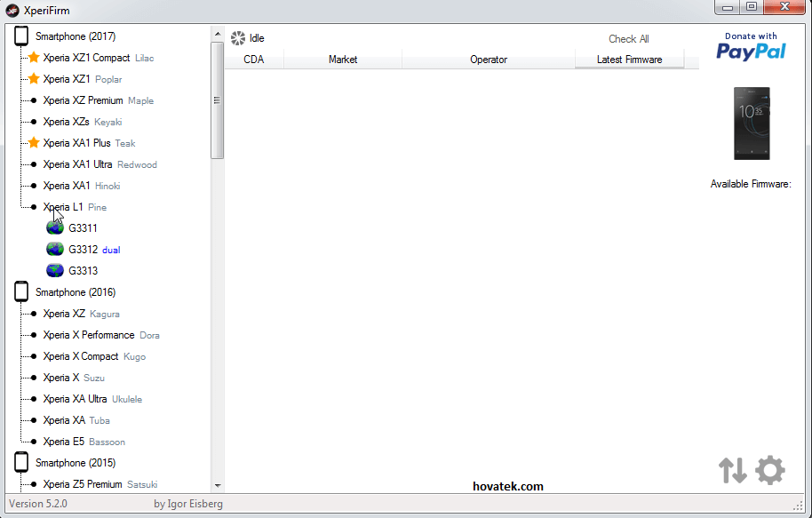Viewport: 812px width, 518px height.
Task: Expand Xperia XZ Kagura
Action: click(x=82, y=314)
